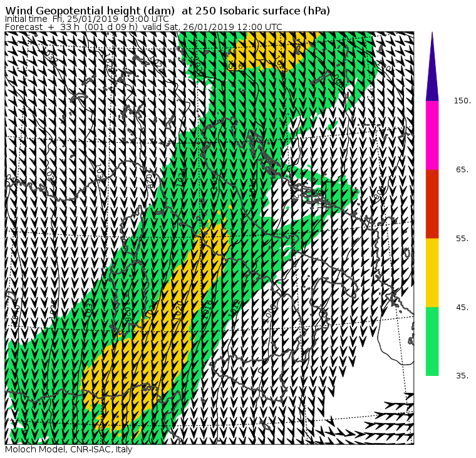Click the 'Moloch Model, CNR-ISAC, Italy' credit text
Image resolution: width=476 pixels, height=458 pixels.
(69, 449)
